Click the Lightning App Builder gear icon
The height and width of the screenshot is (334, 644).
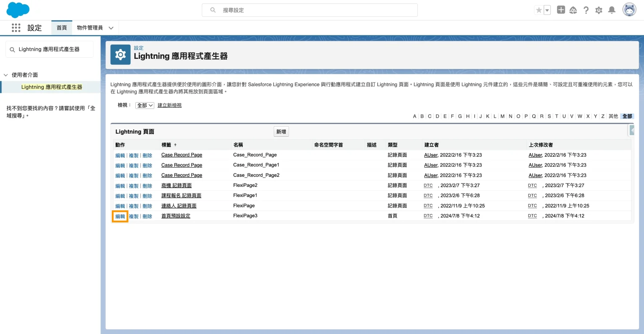point(120,55)
